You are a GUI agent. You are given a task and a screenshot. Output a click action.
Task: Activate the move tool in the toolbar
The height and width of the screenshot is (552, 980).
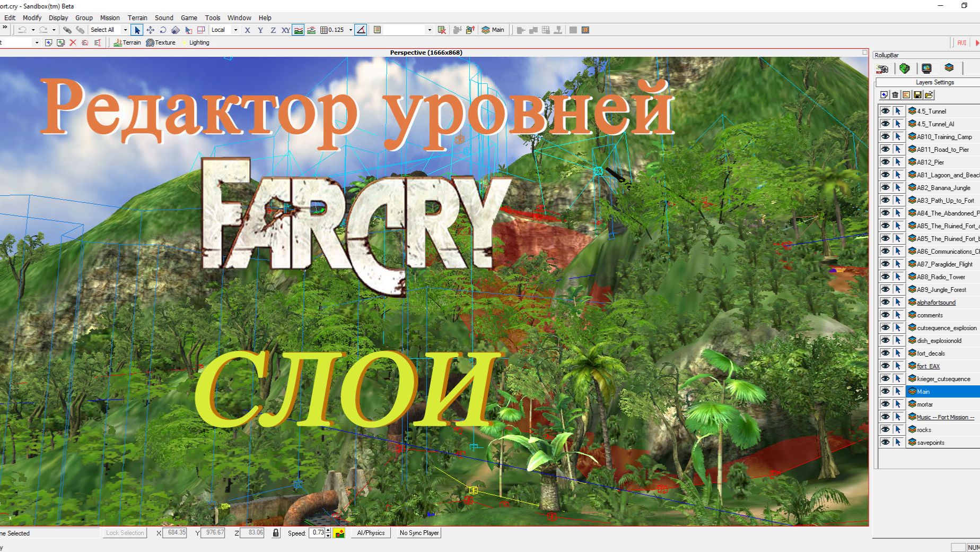point(150,30)
